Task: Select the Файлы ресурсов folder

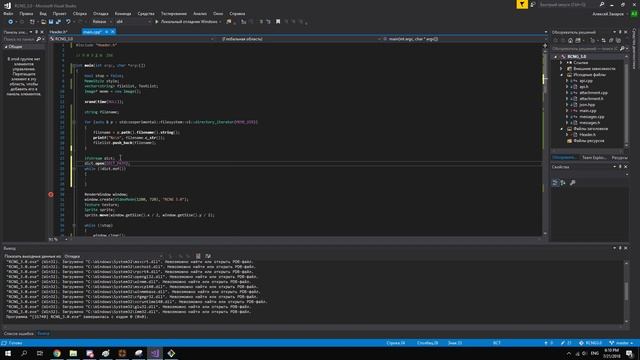Action: point(589,141)
